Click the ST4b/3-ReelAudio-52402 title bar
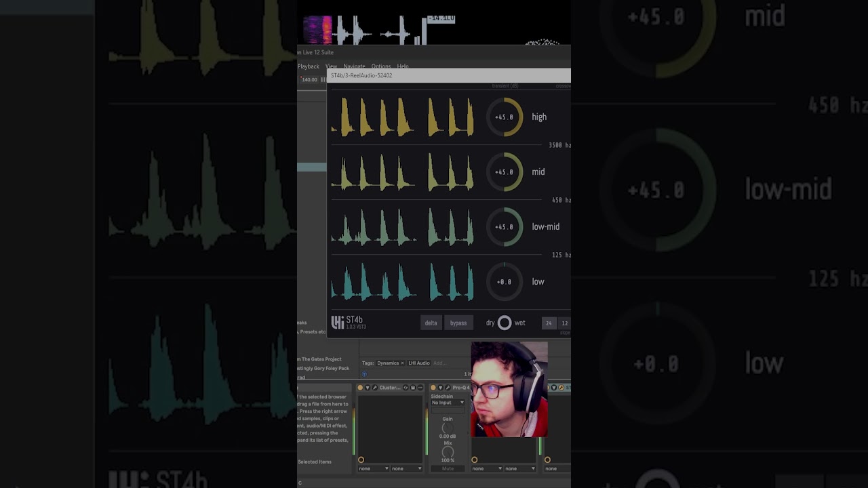 [x=449, y=75]
